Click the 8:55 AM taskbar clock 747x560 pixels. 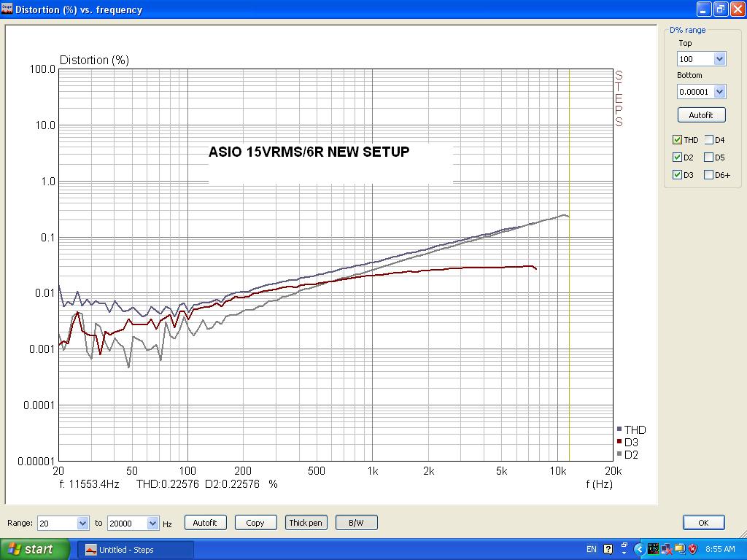pos(720,549)
